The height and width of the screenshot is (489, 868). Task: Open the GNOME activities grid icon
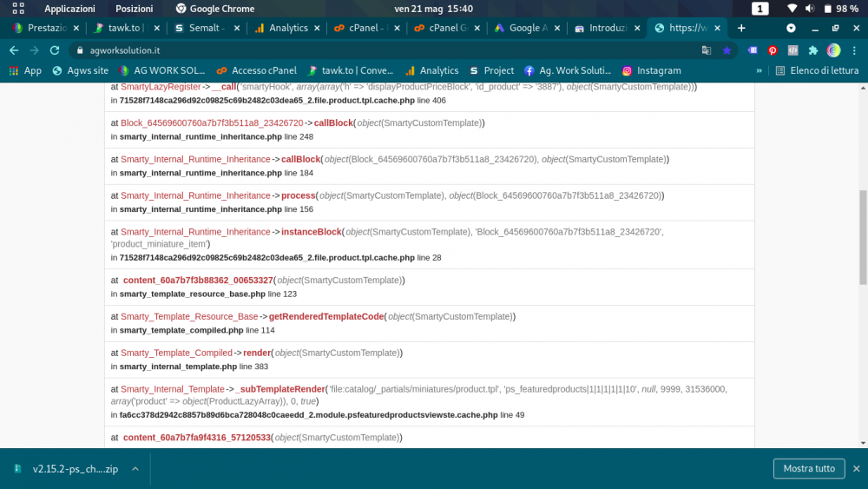[x=18, y=9]
